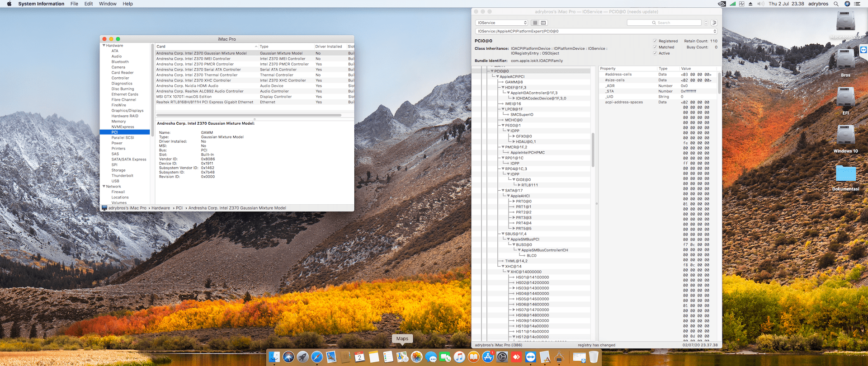Open Maps in the Dock
The image size is (868, 366).
coord(402,357)
